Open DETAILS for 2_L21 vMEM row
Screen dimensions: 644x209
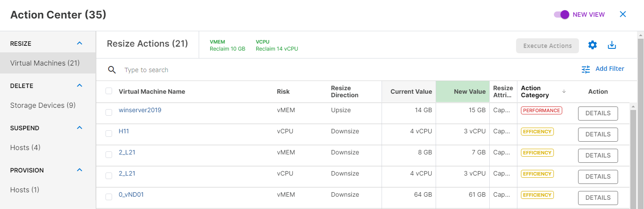click(x=598, y=155)
